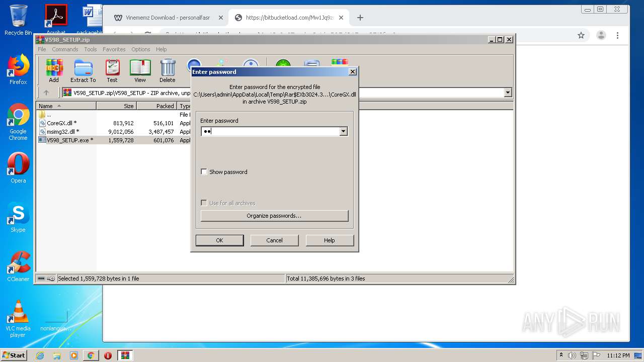Click Help button in password dialog

click(329, 240)
